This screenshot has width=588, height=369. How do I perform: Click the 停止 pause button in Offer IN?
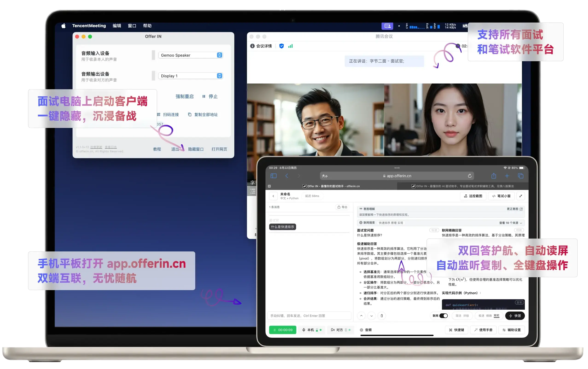tap(210, 96)
